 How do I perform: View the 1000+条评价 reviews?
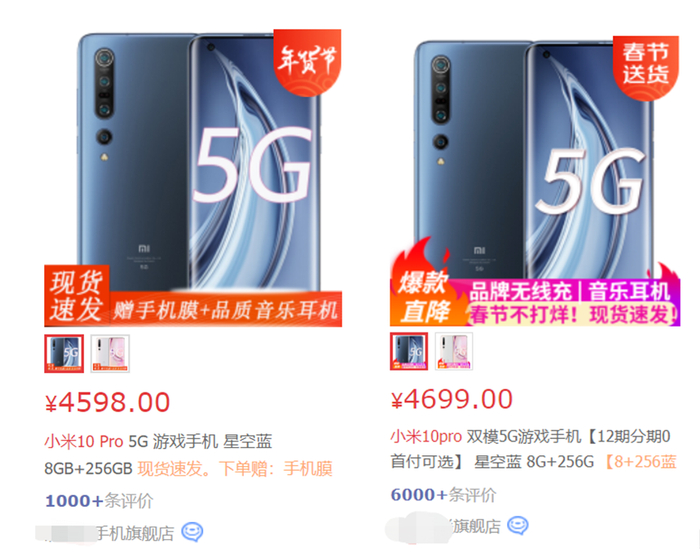point(99,501)
